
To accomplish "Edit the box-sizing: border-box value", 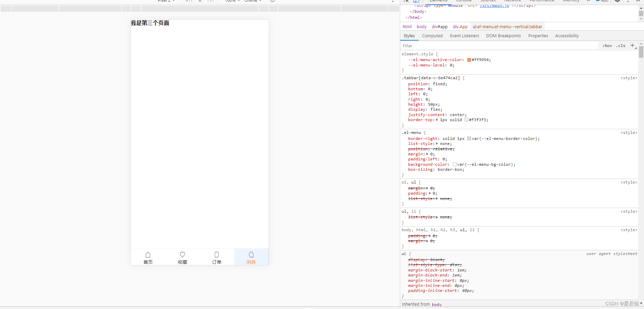I will coord(449,169).
